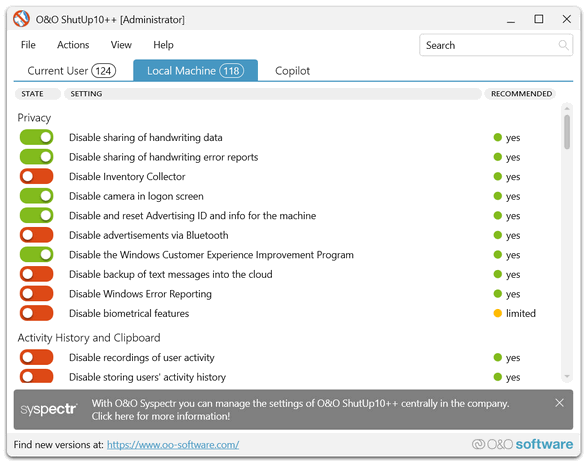Click the scrollbar down arrow
588x464 pixels.
point(567,376)
